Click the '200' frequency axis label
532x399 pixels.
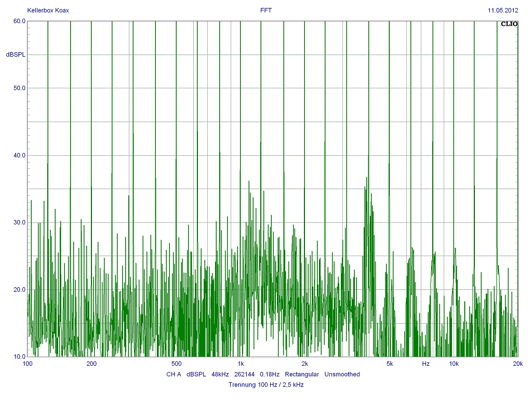(91, 364)
